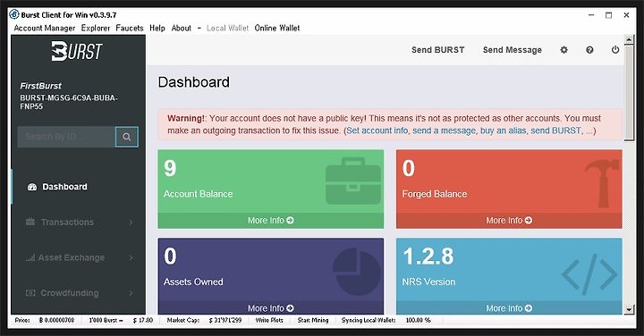Click the Transactions sidebar icon
Viewport: 644px width, 336px height.
pos(30,222)
